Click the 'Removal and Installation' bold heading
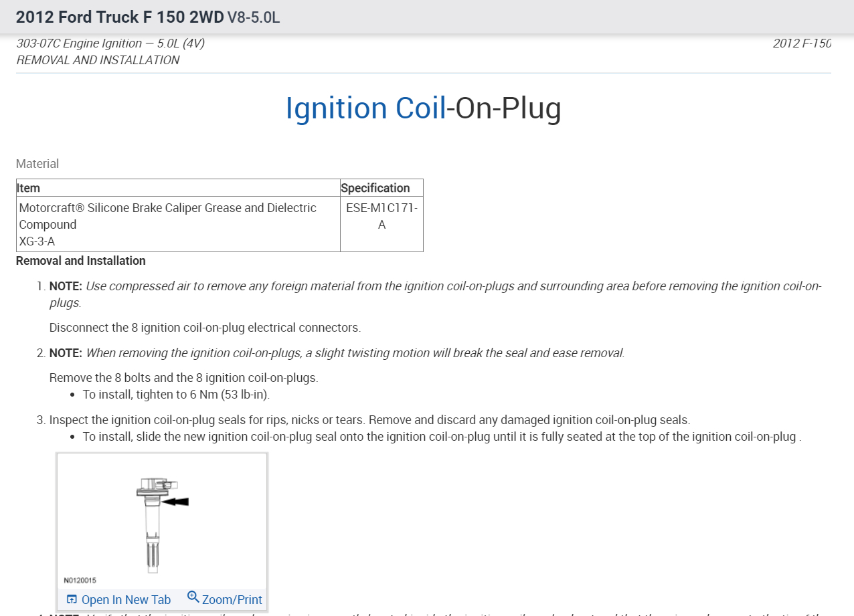The width and height of the screenshot is (854, 616). tap(81, 261)
